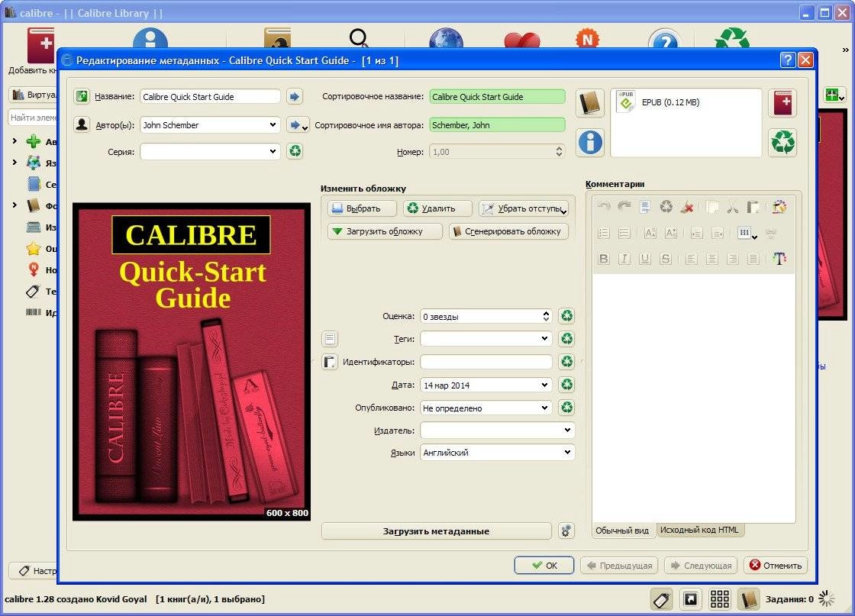Click the book icon to set cover from format
The image size is (855, 616).
coord(589,102)
